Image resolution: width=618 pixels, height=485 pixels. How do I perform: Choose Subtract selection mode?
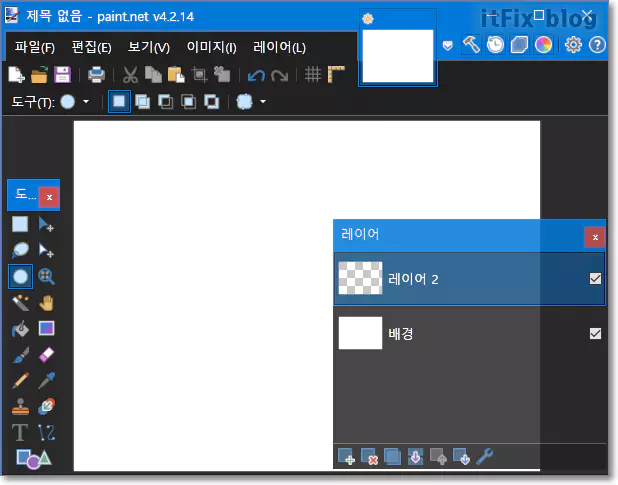166,102
